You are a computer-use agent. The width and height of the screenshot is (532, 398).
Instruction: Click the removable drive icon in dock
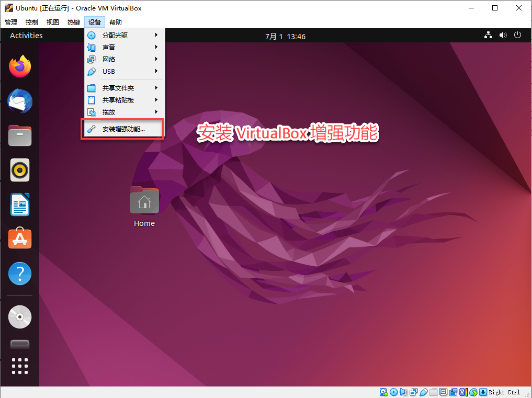pyautogui.click(x=20, y=344)
